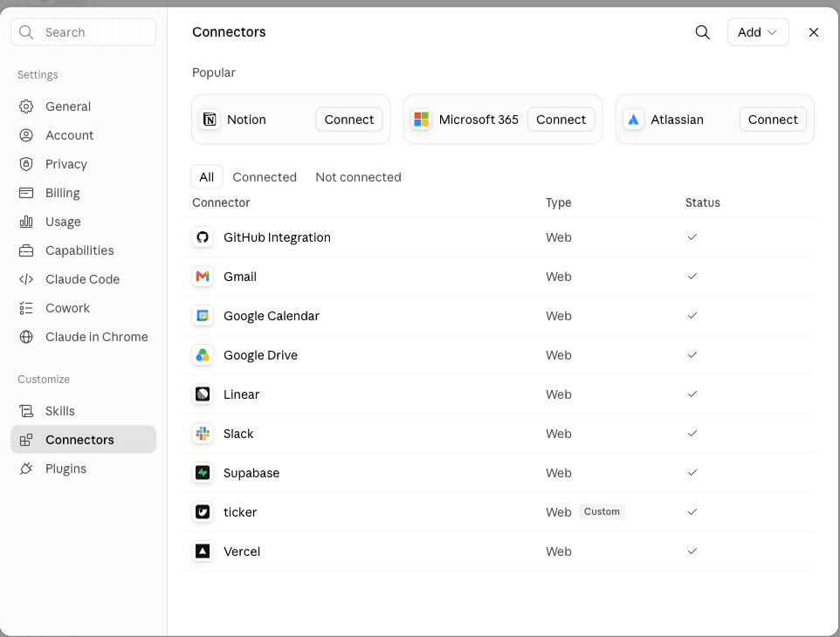Click the Gmail connector icon
This screenshot has width=840, height=637.
pyautogui.click(x=203, y=277)
